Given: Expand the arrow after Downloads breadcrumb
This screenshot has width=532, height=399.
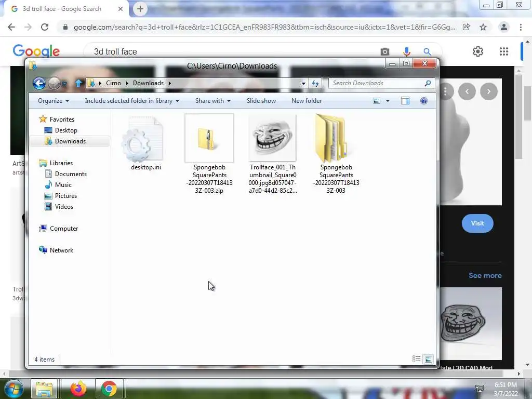Looking at the screenshot, I should click(x=170, y=84).
